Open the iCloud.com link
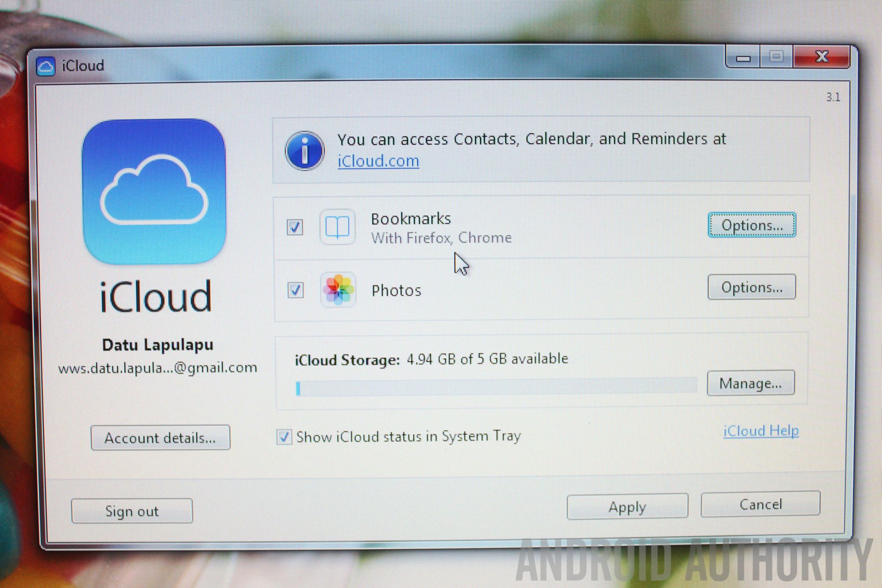The image size is (882, 588). tap(378, 161)
